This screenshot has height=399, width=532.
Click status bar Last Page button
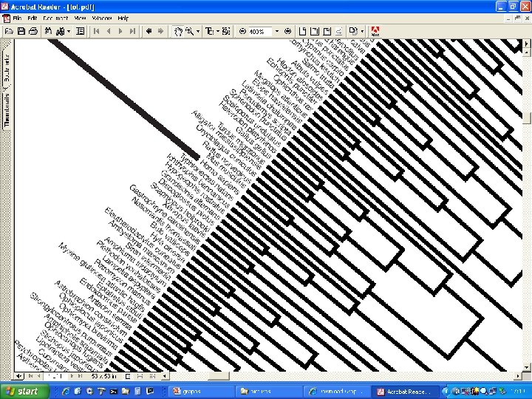pos(80,376)
